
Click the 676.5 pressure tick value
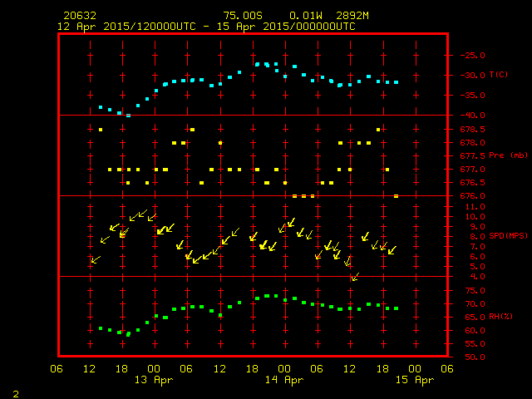[x=473, y=183]
